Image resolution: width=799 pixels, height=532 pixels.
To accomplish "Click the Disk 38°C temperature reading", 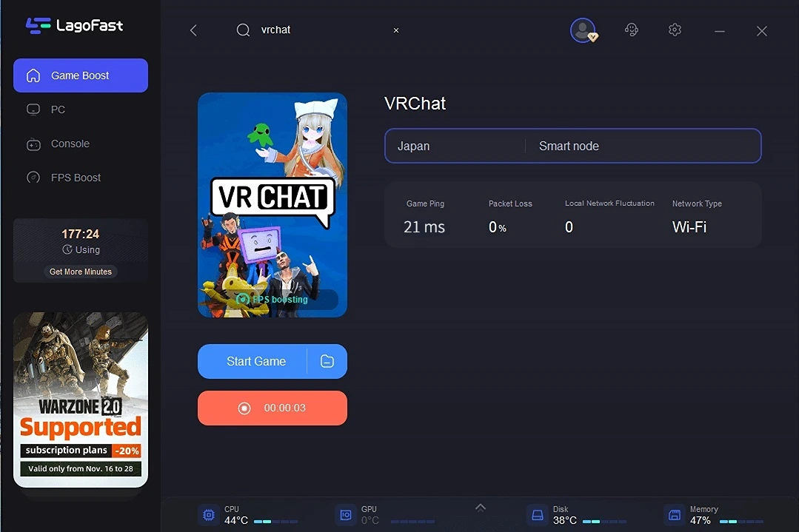I will point(565,520).
